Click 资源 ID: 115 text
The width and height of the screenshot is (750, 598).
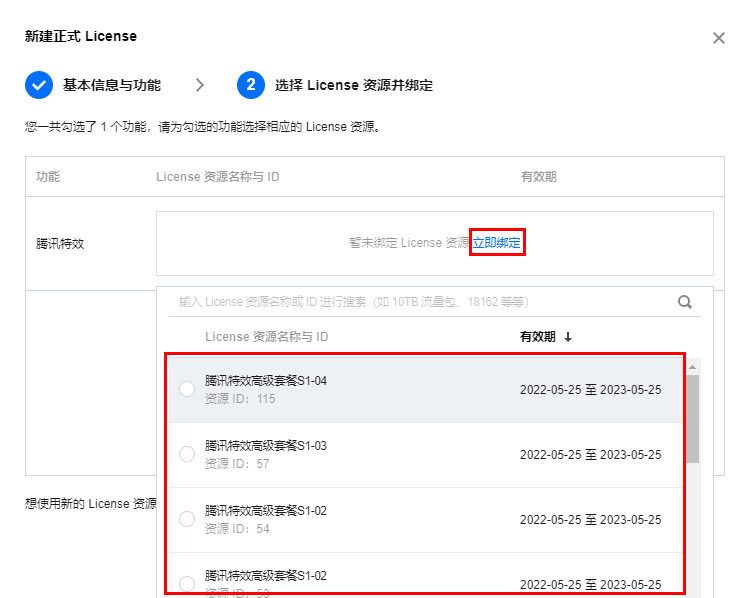240,399
